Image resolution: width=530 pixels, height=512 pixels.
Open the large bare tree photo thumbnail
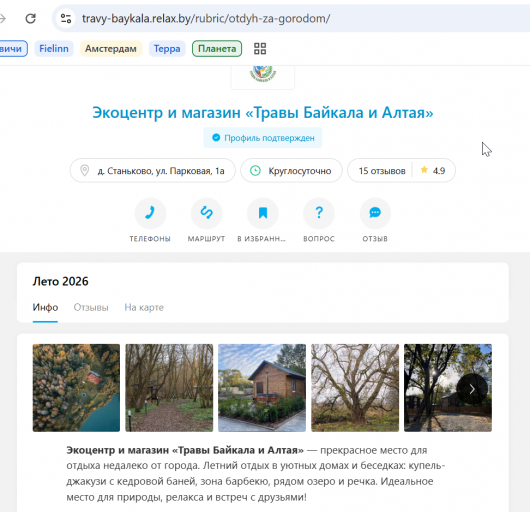pos(355,388)
